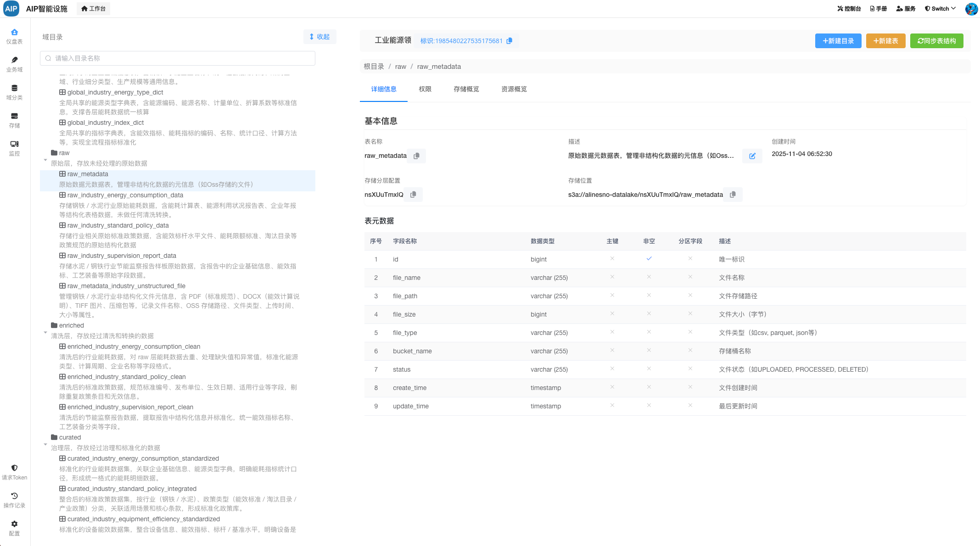The width and height of the screenshot is (980, 546).
Task: Copy the storage location path icon
Action: pyautogui.click(x=733, y=195)
